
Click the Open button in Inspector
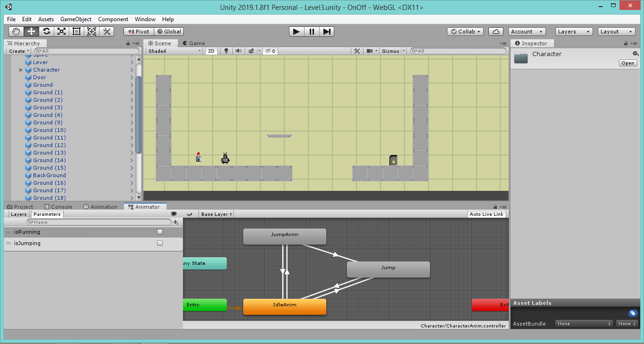tap(628, 63)
